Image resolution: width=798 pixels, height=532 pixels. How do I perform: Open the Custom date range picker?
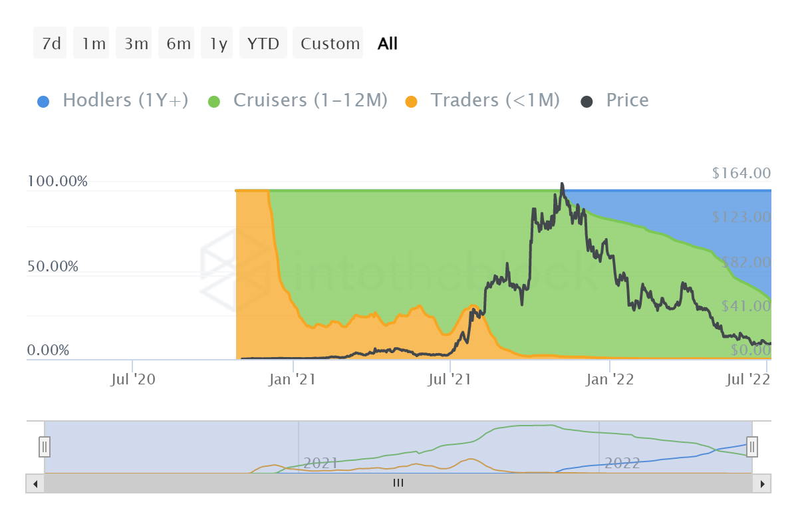(x=330, y=44)
